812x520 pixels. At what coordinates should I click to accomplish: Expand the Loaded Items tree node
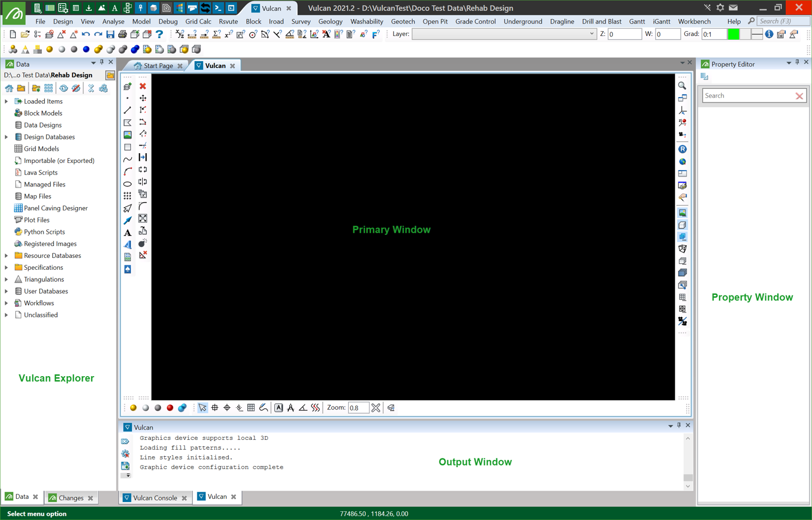click(x=7, y=101)
